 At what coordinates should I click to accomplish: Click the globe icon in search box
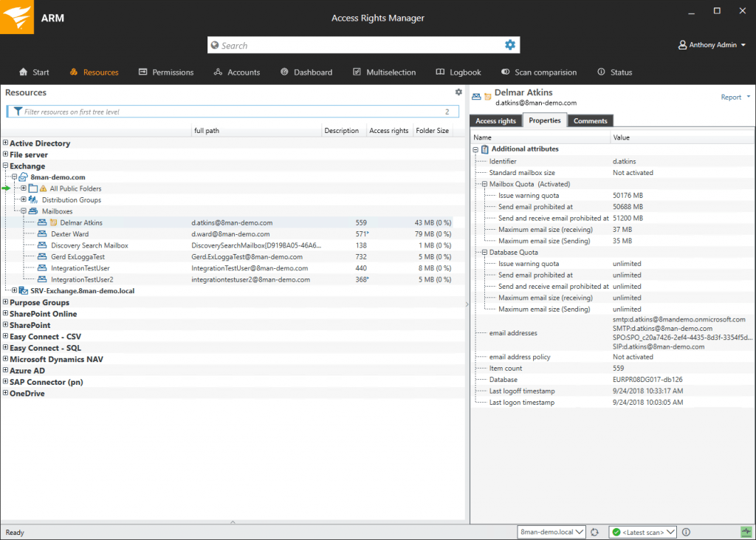215,45
